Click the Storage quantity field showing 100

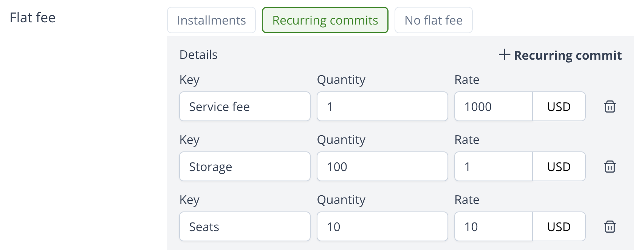click(x=382, y=167)
